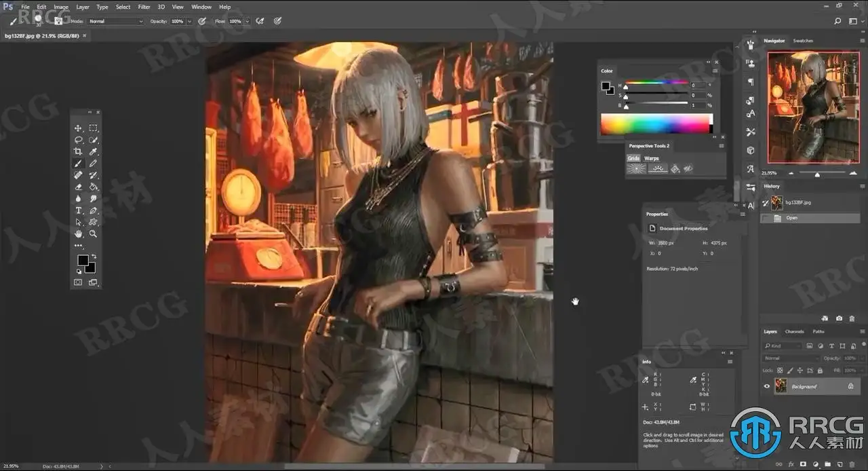Switch to the Paths tab

818,332
